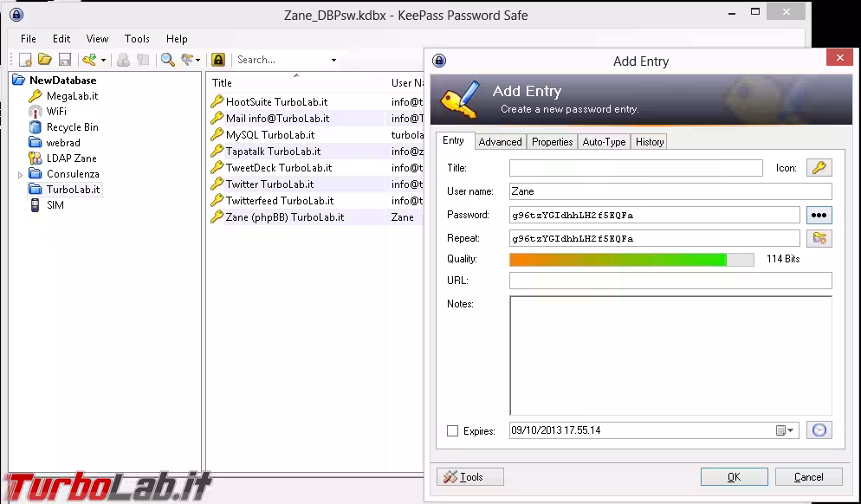The width and height of the screenshot is (861, 504).
Task: Toggle the New Database toolbar icon
Action: point(24,59)
